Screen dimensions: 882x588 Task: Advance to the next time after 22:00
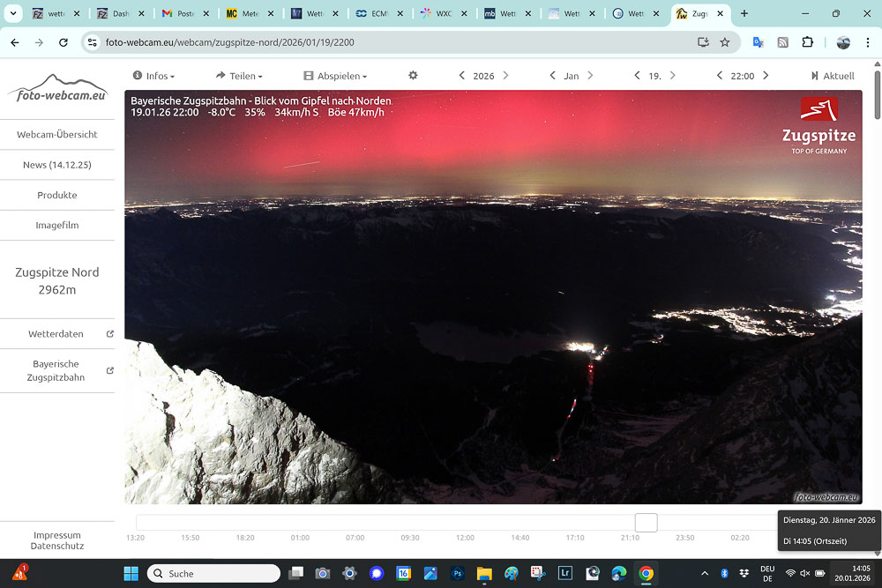[x=766, y=76]
